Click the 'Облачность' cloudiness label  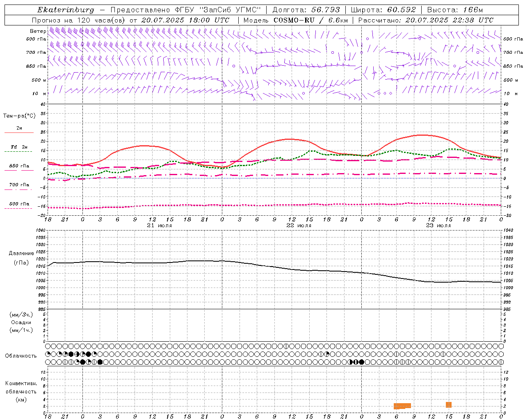pos(21,356)
